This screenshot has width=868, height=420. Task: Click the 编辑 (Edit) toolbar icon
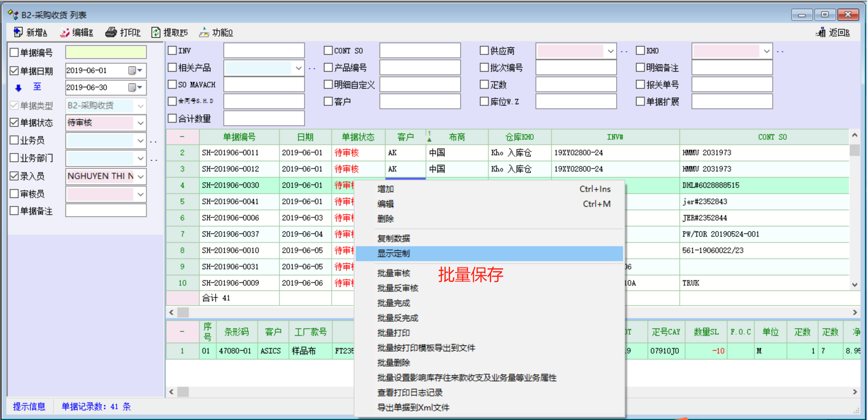click(65, 32)
